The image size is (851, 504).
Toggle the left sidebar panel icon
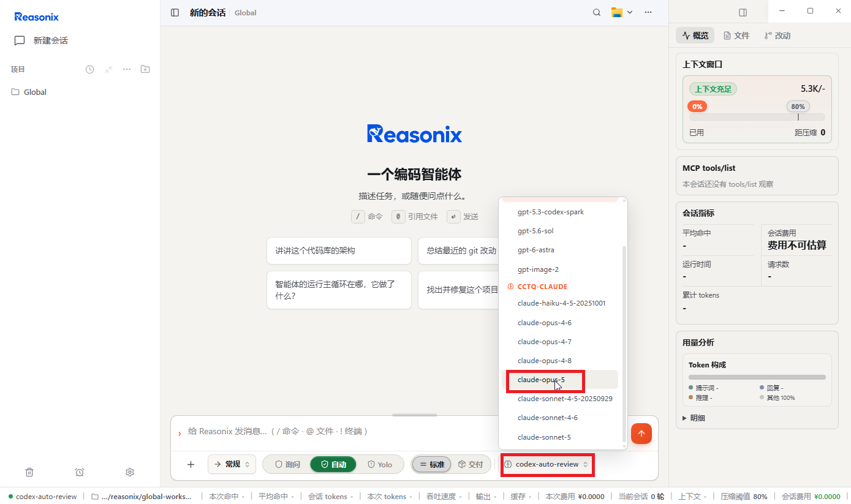175,12
